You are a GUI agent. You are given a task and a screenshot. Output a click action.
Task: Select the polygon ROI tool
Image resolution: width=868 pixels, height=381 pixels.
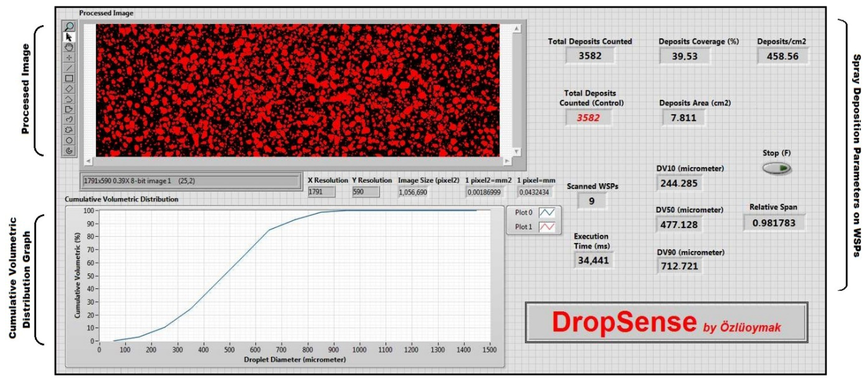[69, 109]
